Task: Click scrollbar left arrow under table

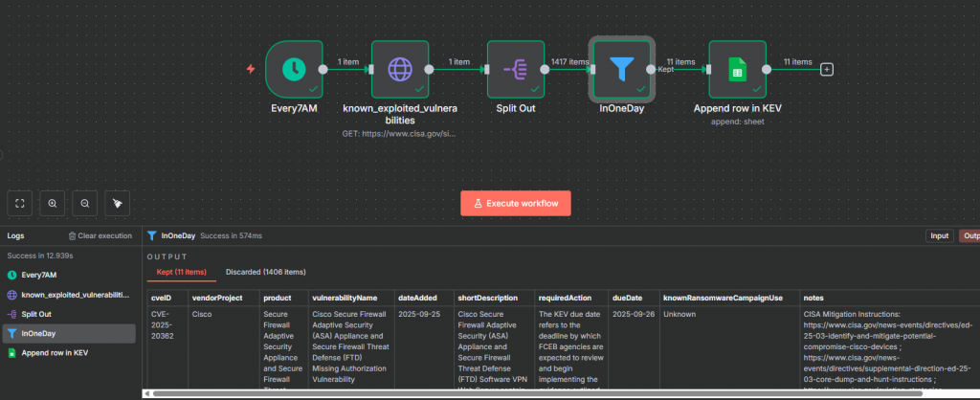Action: tap(146, 393)
